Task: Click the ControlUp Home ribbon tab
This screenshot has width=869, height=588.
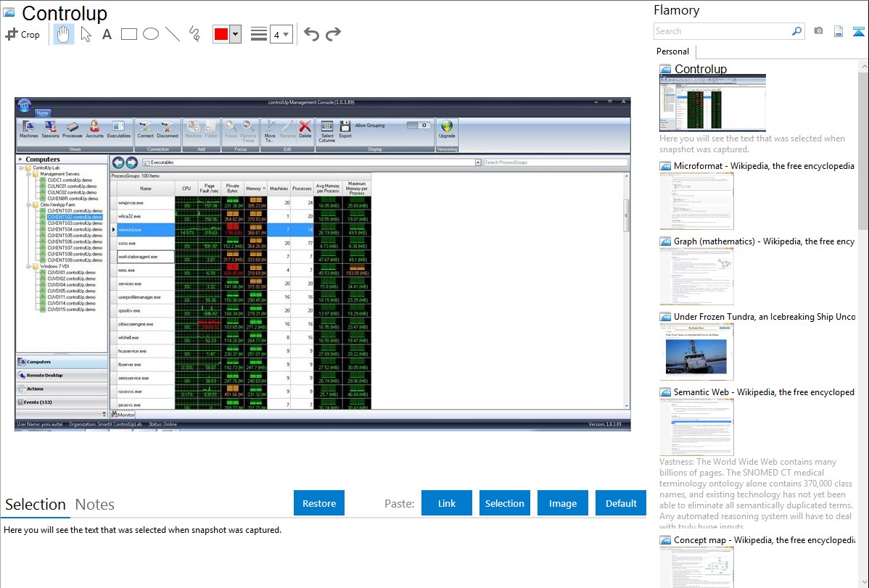Action: (x=42, y=112)
